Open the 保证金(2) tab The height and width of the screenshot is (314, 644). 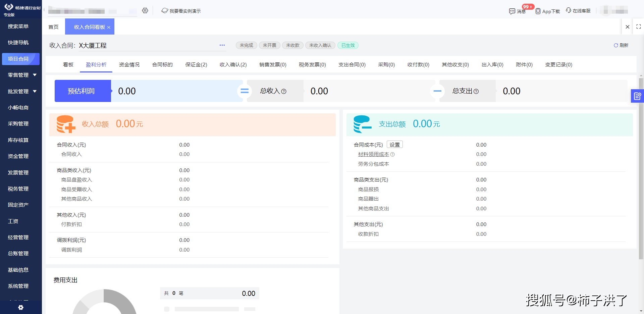(196, 65)
